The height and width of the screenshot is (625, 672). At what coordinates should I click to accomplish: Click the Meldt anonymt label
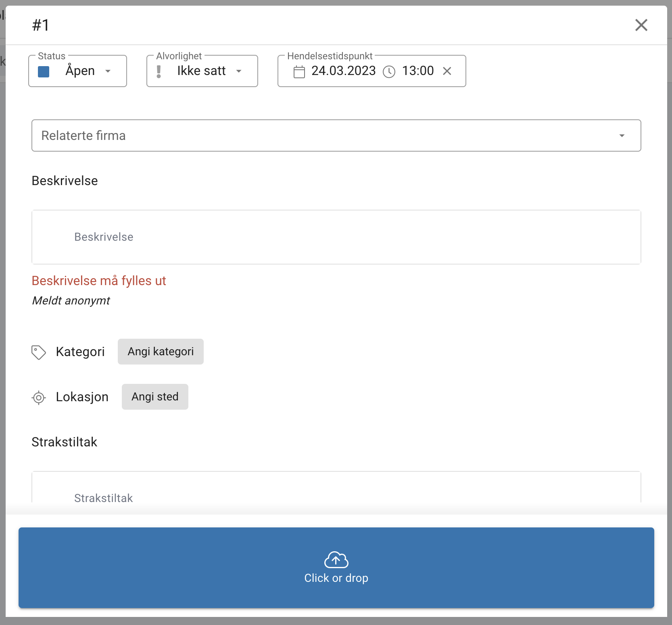tap(71, 300)
